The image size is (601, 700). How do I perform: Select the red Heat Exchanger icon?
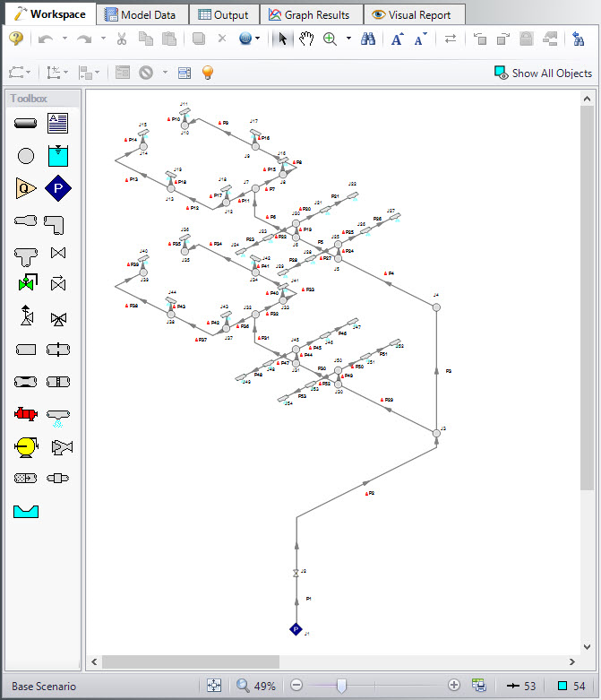(x=26, y=414)
